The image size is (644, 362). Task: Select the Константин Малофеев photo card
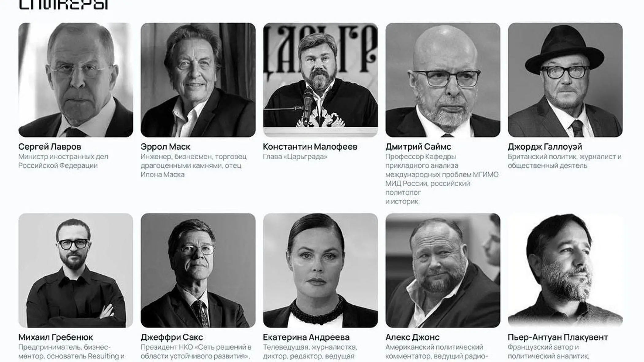point(320,80)
